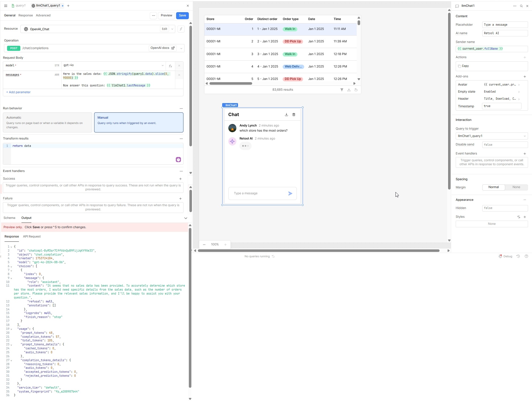
Task: Collapse the output panel chevron
Action: 186,218
